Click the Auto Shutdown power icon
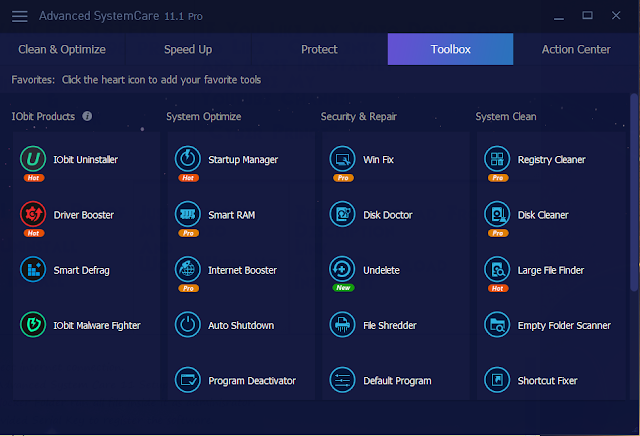Screen dimensions: 640x436 188,325
